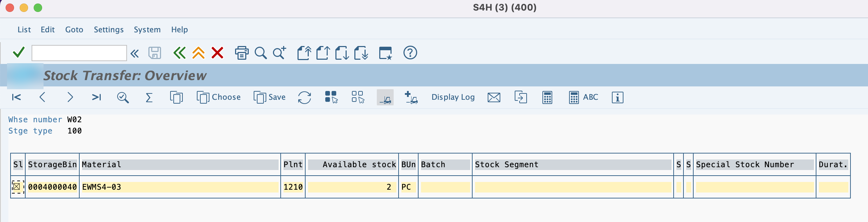Open spreadsheet calculator icon
Image resolution: width=868 pixels, height=222 pixels.
[x=547, y=97]
